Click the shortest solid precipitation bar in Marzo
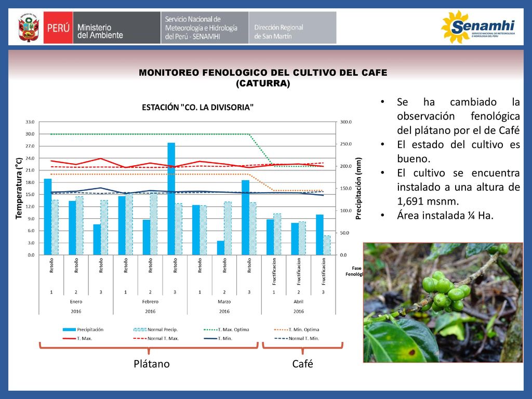 (221, 248)
